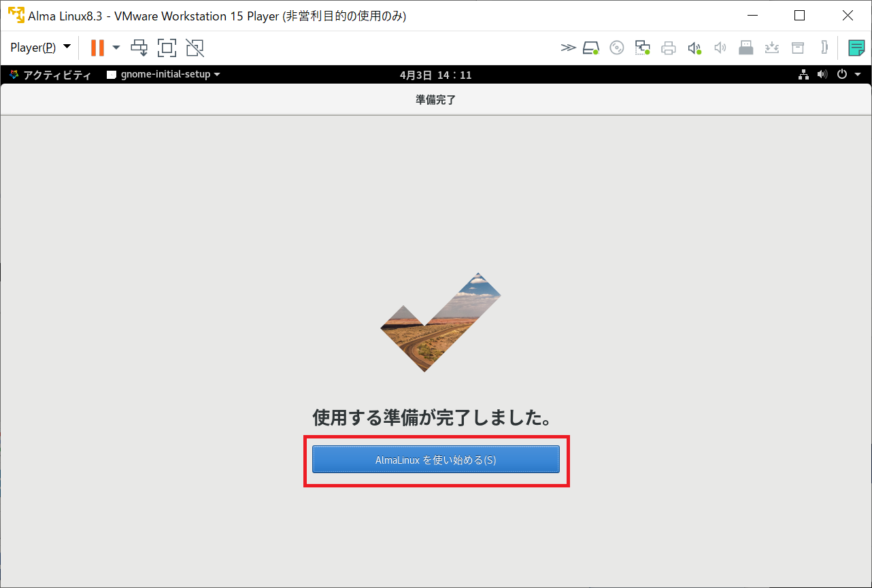
Task: Open the アクティビティ overview
Action: [50, 75]
